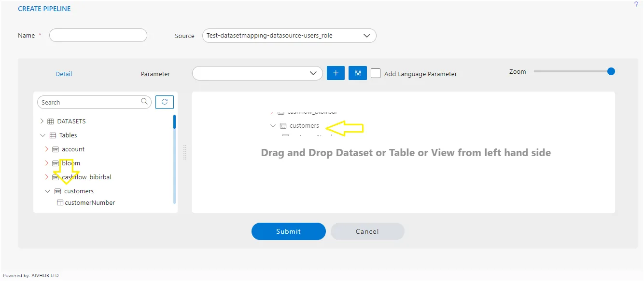This screenshot has width=644, height=281.
Task: Click the DATASETS label
Action: [71, 121]
